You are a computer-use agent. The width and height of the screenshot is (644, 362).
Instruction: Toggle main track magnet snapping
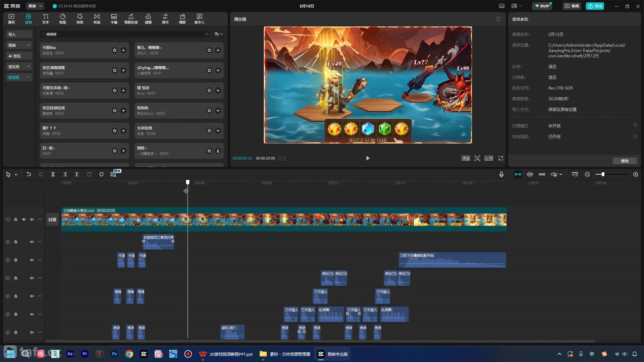(x=518, y=174)
